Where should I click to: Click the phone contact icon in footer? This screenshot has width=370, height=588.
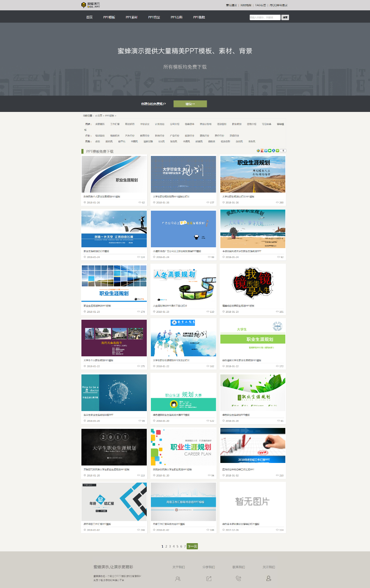(x=238, y=579)
